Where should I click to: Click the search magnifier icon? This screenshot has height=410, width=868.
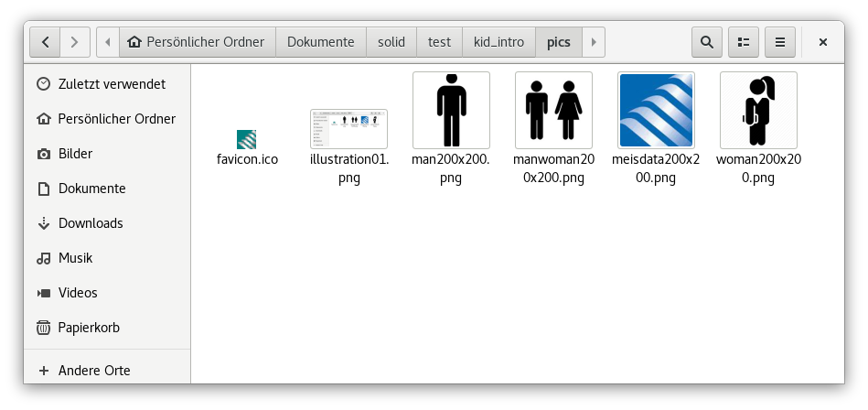pyautogui.click(x=706, y=42)
